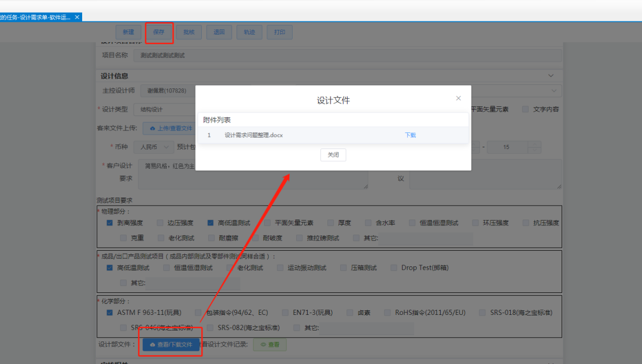Uncheck 高低温测试 in 物理部分
The height and width of the screenshot is (364, 642).
coord(211,223)
